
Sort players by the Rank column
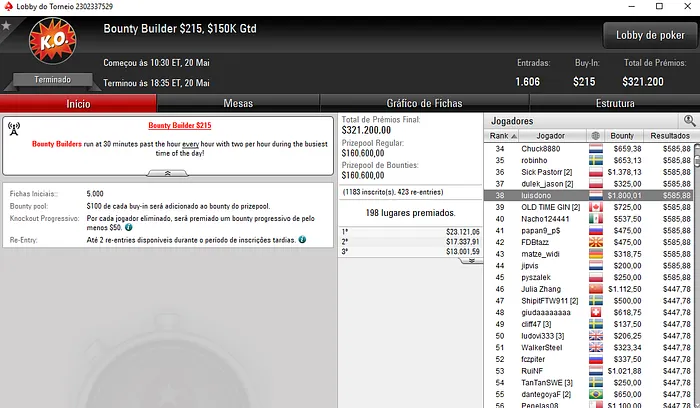tap(503, 136)
